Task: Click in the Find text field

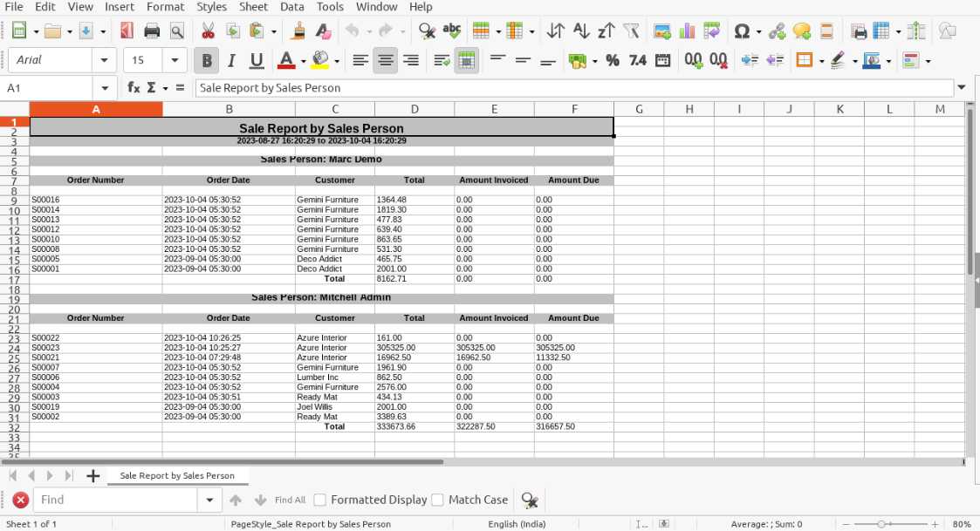Action: click(115, 500)
